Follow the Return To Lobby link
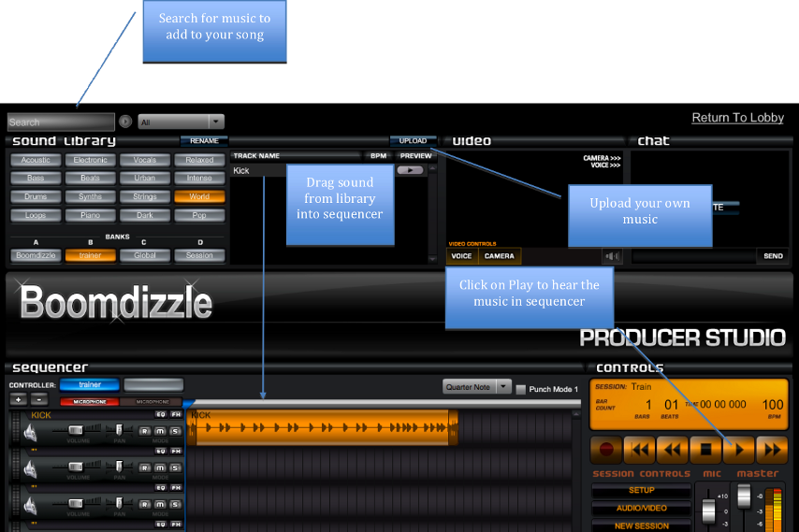Viewport: 799px width, 532px height. 737,118
